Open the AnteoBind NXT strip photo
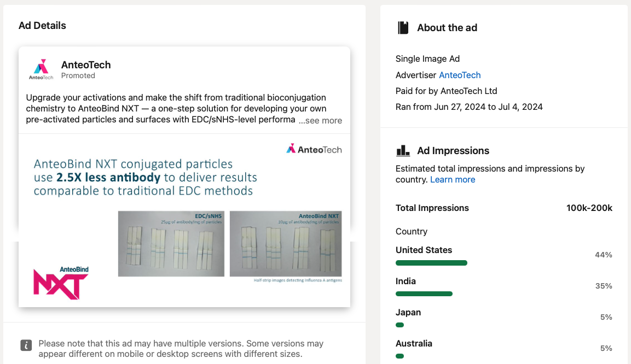Image resolution: width=631 pixels, height=364 pixels. pos(286,243)
